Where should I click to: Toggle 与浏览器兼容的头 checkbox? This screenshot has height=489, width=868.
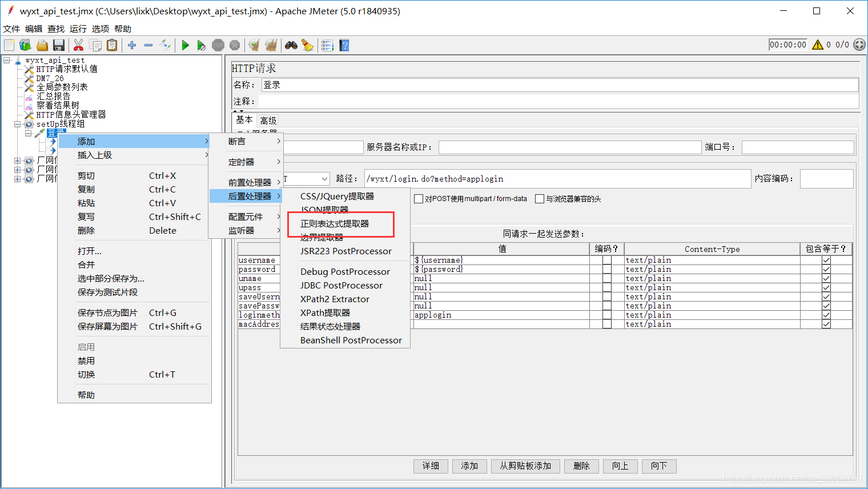point(540,199)
